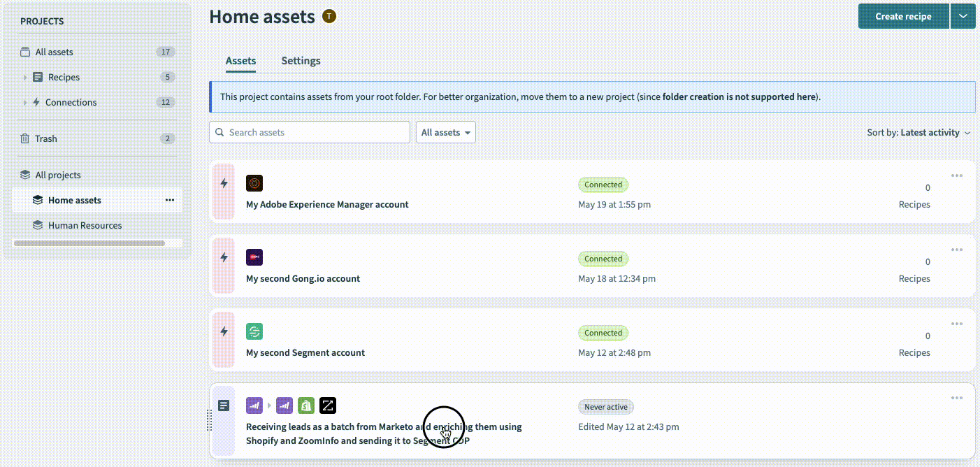The image size is (980, 467).
Task: Open more options for second Gong.io account
Action: point(956,250)
